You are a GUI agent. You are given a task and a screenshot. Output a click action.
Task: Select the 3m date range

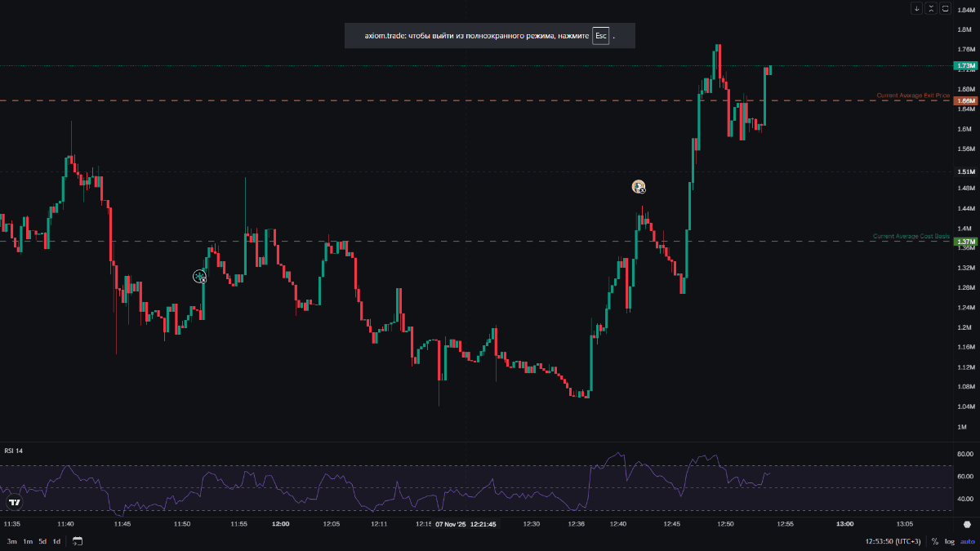pos(11,541)
